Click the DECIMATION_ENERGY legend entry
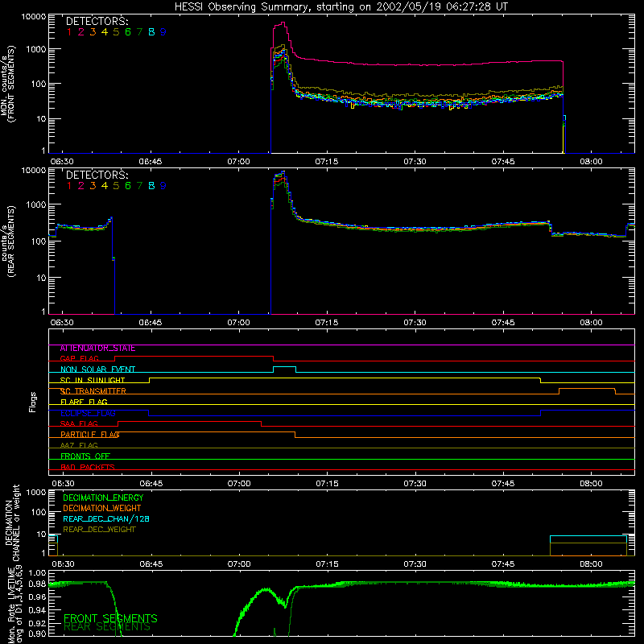Viewport: 644px width, 644px height. coord(103,497)
